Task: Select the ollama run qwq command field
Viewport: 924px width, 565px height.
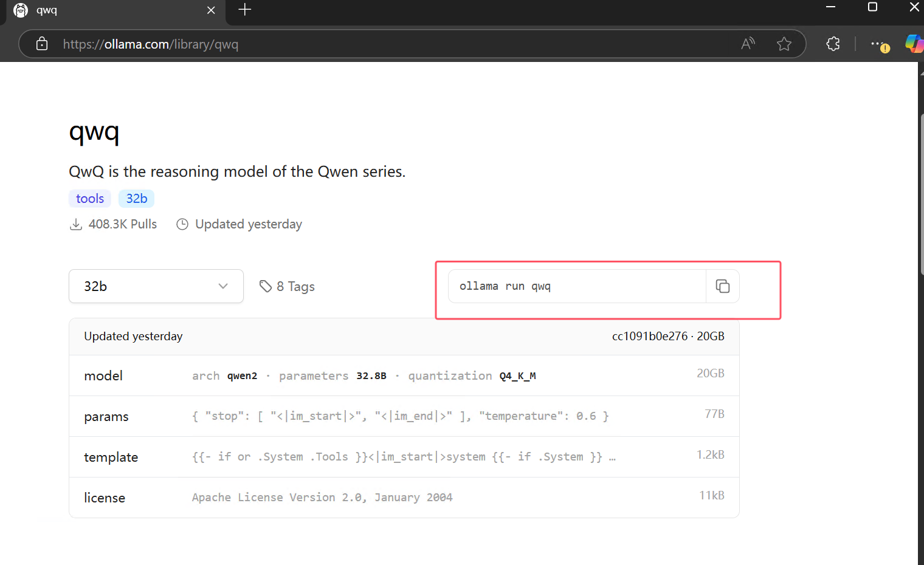Action: [577, 286]
